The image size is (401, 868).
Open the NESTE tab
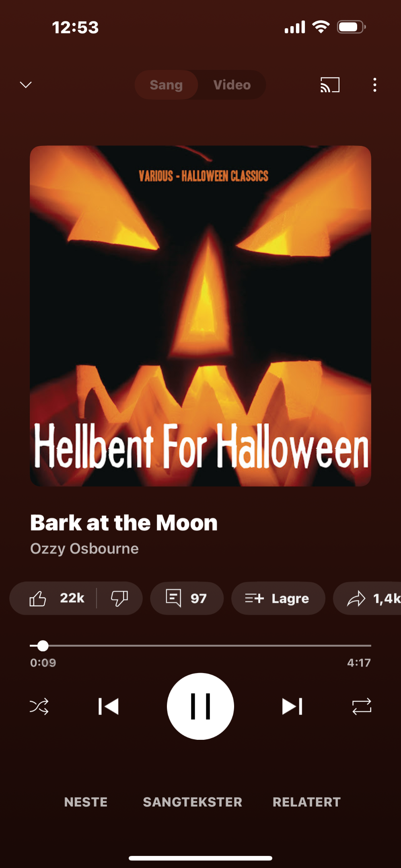[x=86, y=802]
